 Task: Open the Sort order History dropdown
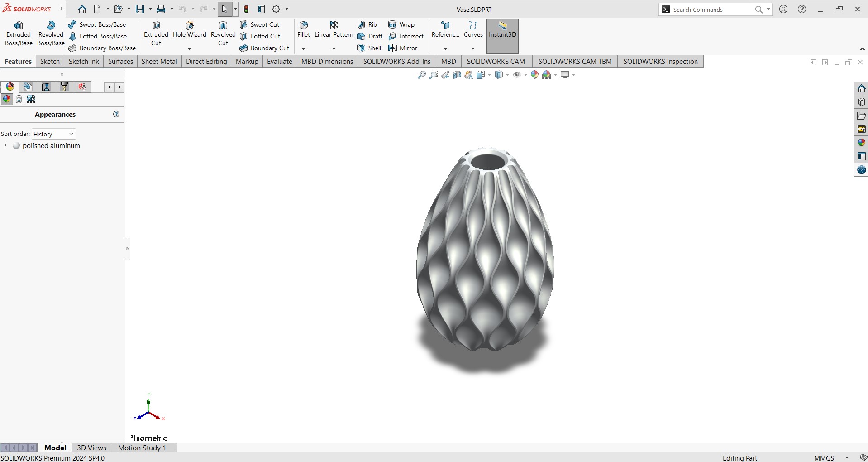[53, 134]
